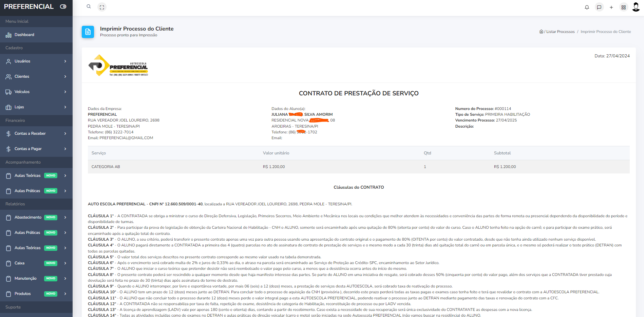Click Imprimir Processo do Cliente breadcrumb

(606, 32)
